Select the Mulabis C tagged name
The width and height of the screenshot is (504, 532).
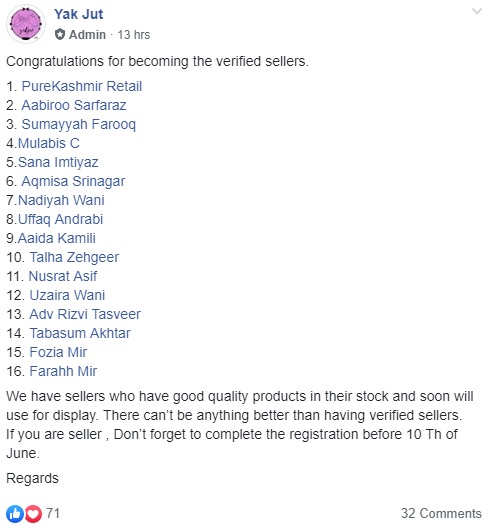(49, 143)
